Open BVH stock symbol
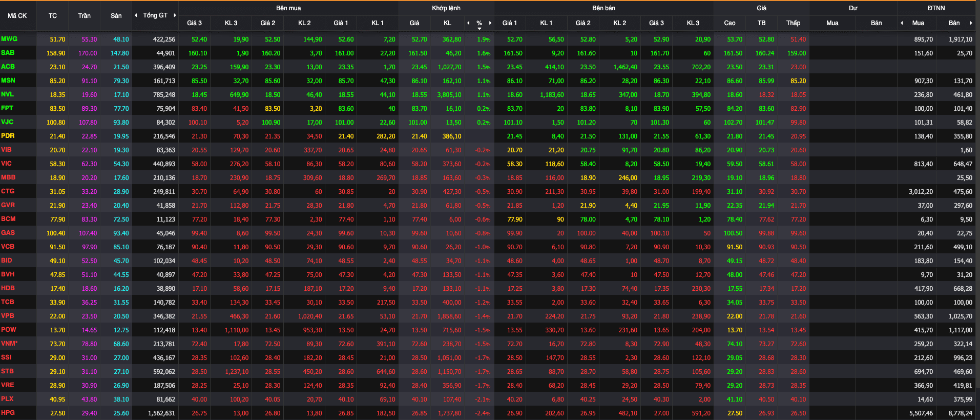 pyautogui.click(x=8, y=274)
